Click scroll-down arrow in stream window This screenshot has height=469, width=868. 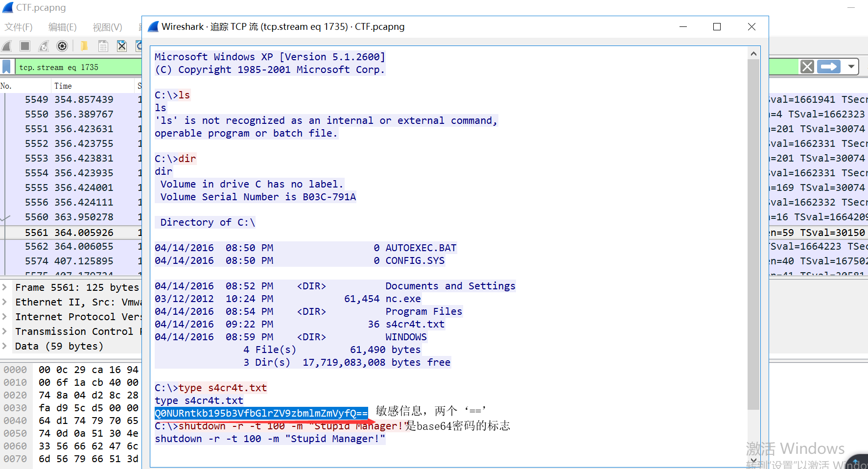pyautogui.click(x=753, y=460)
